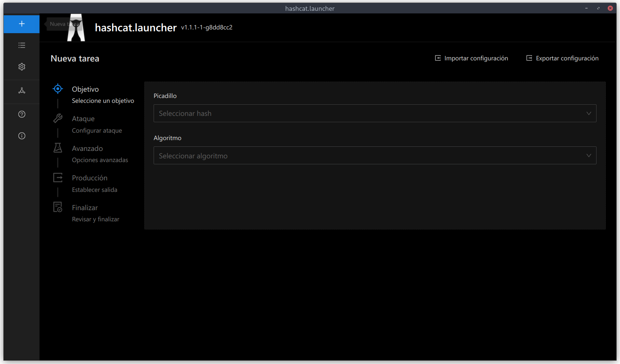
Task: Go to the Finalizar step
Action: [x=85, y=208]
